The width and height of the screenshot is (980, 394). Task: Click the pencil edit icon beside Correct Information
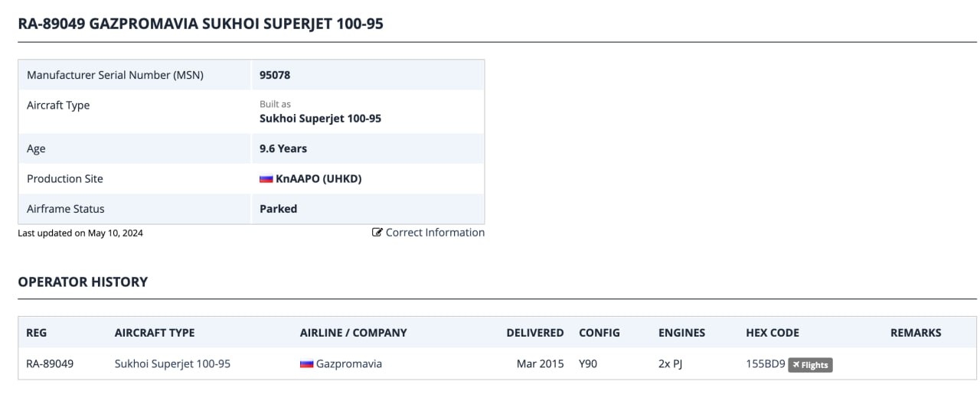point(377,233)
